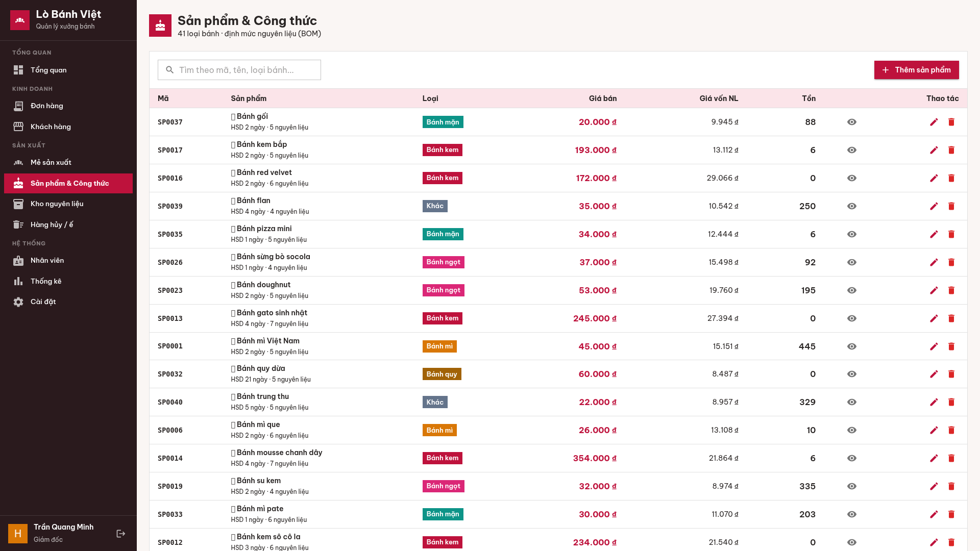Toggle eye icon on Bánh flan row

851,206
